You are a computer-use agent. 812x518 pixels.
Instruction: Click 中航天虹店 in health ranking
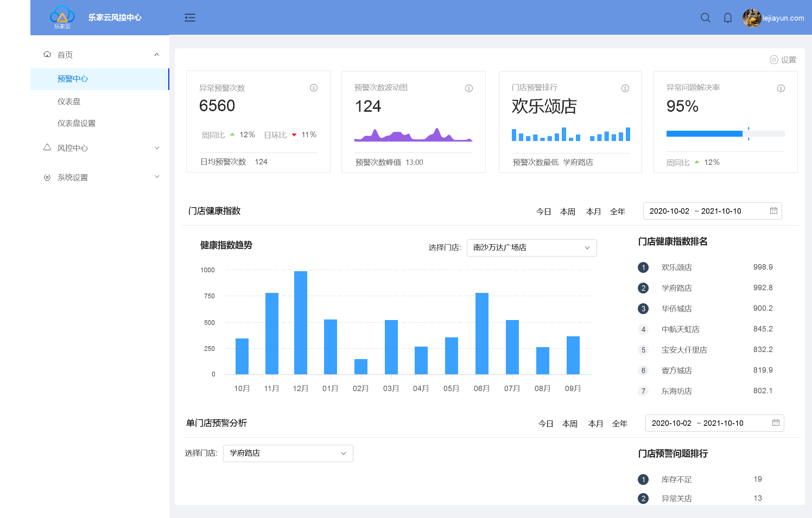[x=681, y=329]
